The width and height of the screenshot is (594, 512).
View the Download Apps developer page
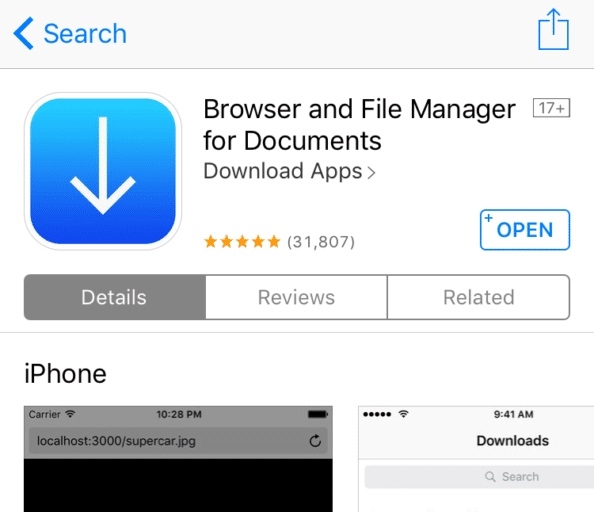(x=283, y=171)
